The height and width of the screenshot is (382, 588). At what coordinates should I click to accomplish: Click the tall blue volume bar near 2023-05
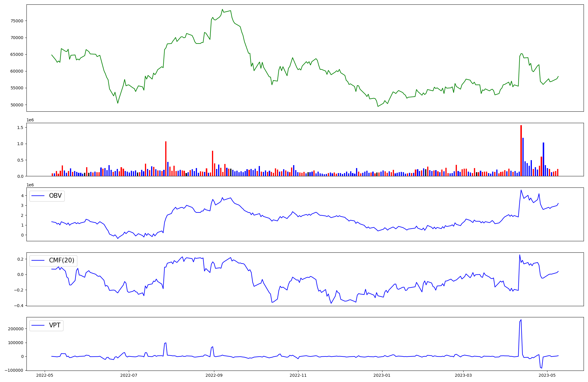543,159
